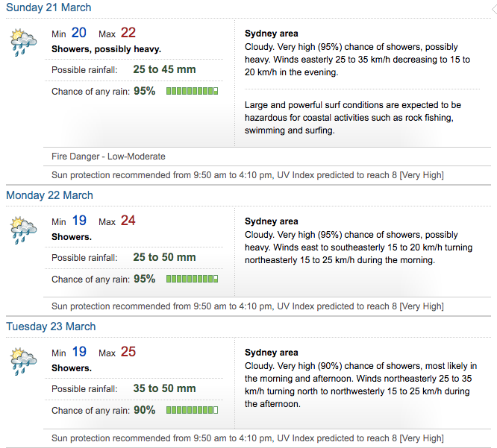Click Tuesday's 90% rain chance bar
Screen dimensions: 497x448
pos(192,410)
